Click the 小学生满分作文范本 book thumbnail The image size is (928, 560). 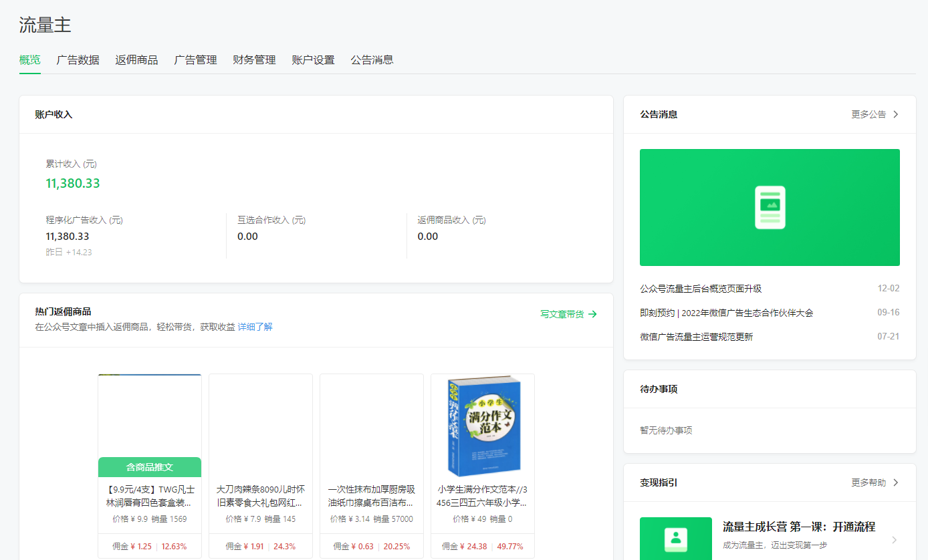[483, 426]
